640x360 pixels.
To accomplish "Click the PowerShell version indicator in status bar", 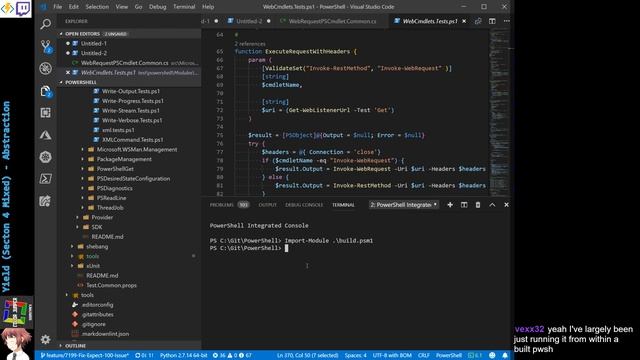I will [475, 356].
